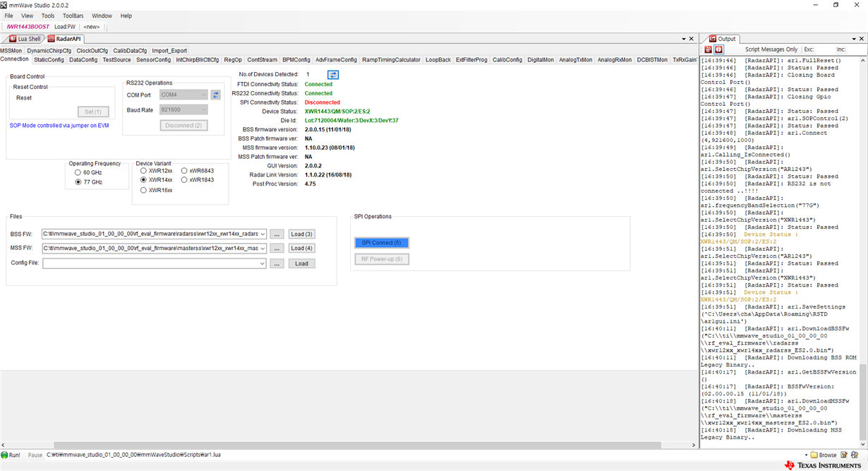Open the document pane options arrow
The width and height of the screenshot is (868, 471).
pyautogui.click(x=683, y=39)
